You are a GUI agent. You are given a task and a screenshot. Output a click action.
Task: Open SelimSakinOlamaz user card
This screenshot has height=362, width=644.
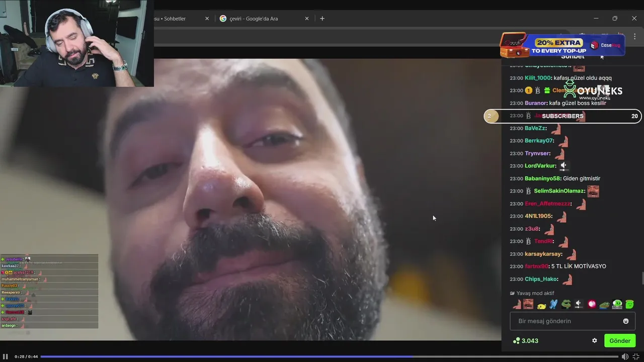pos(559,191)
